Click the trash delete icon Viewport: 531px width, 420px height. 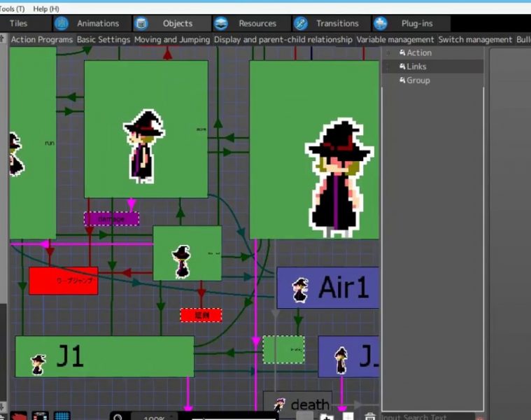coord(370,416)
